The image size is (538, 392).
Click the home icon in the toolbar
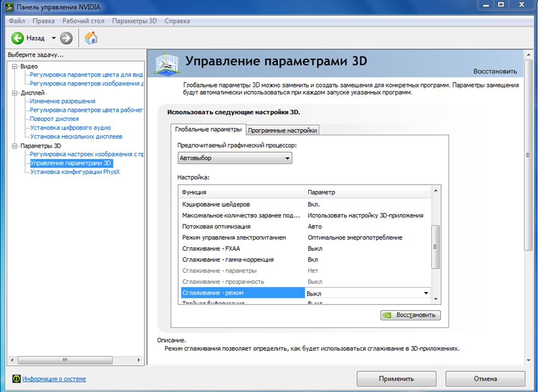(91, 38)
